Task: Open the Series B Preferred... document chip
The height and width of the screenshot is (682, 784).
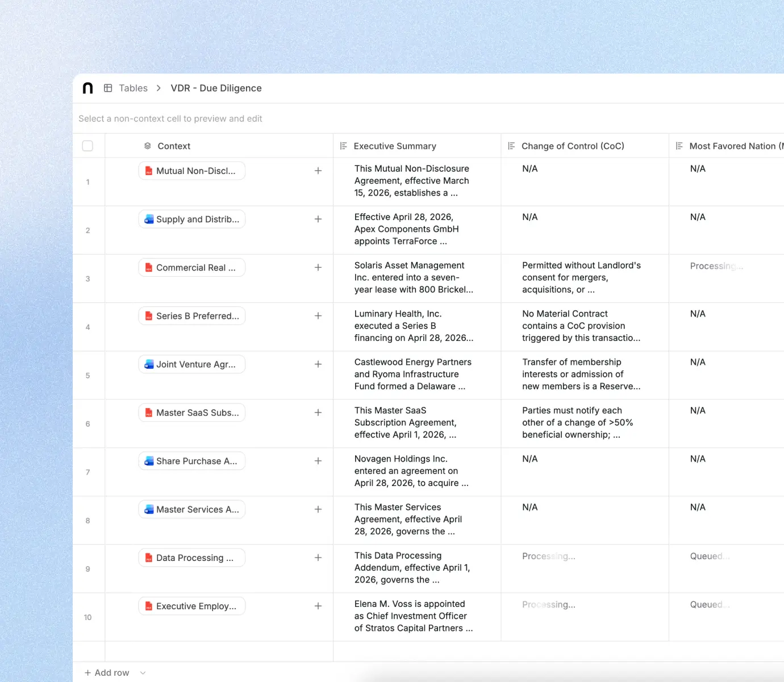Action: click(192, 316)
